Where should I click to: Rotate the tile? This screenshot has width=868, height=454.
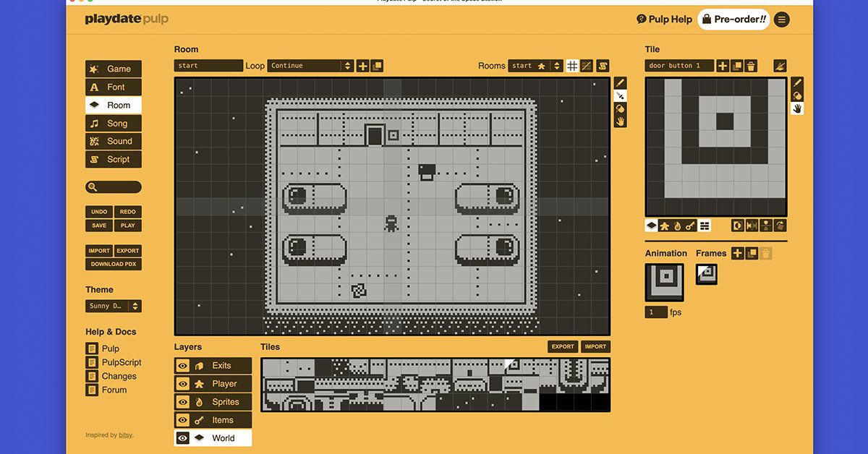pyautogui.click(x=779, y=226)
